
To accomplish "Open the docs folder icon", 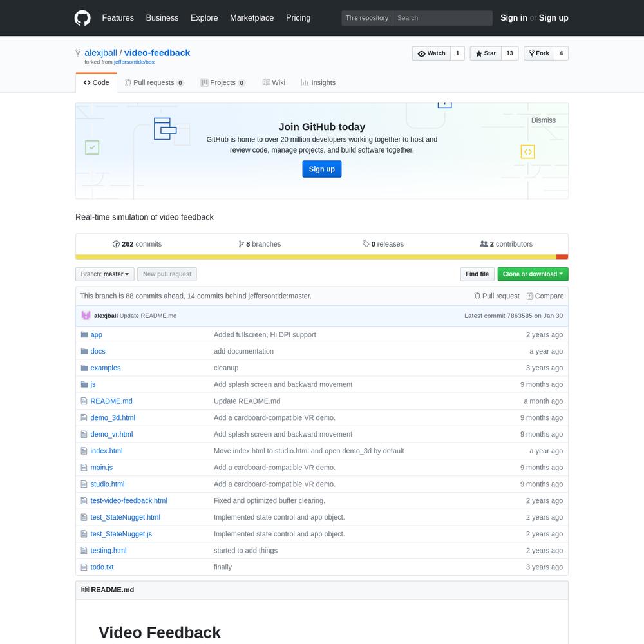I will (x=84, y=351).
